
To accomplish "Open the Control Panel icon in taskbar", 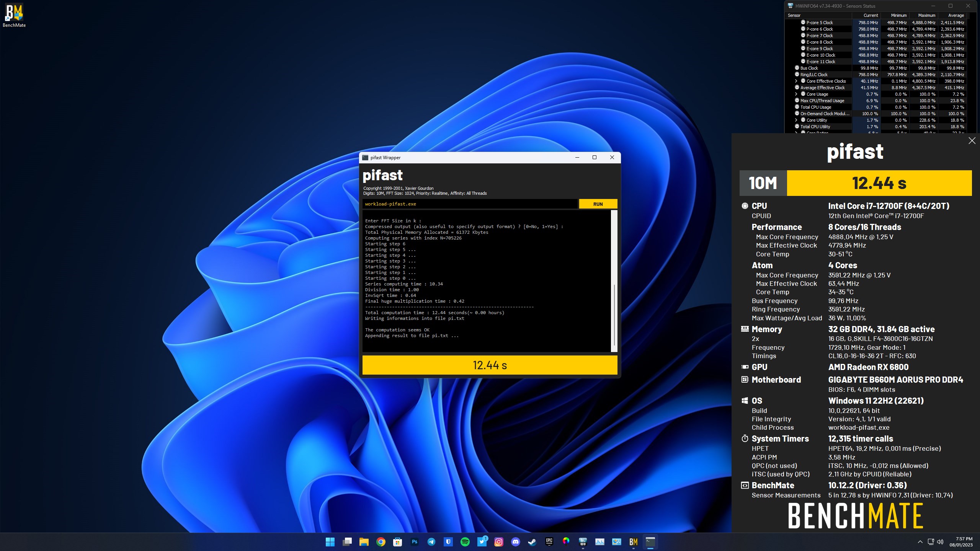I will (617, 542).
